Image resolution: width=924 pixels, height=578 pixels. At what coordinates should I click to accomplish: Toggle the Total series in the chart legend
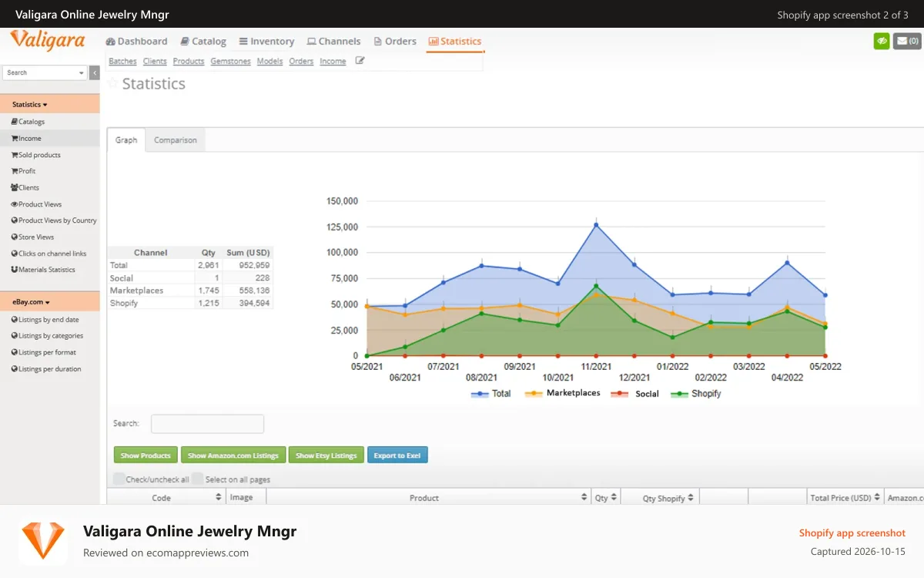coord(490,394)
